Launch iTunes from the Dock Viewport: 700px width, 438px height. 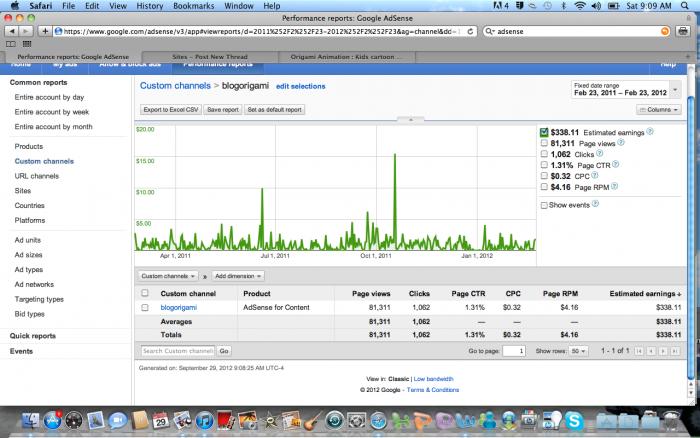click(x=204, y=421)
